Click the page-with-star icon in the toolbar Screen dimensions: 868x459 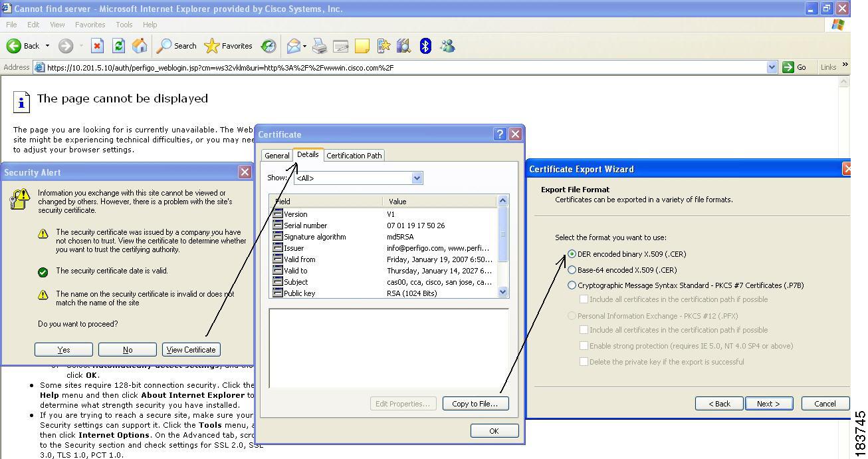pos(383,46)
